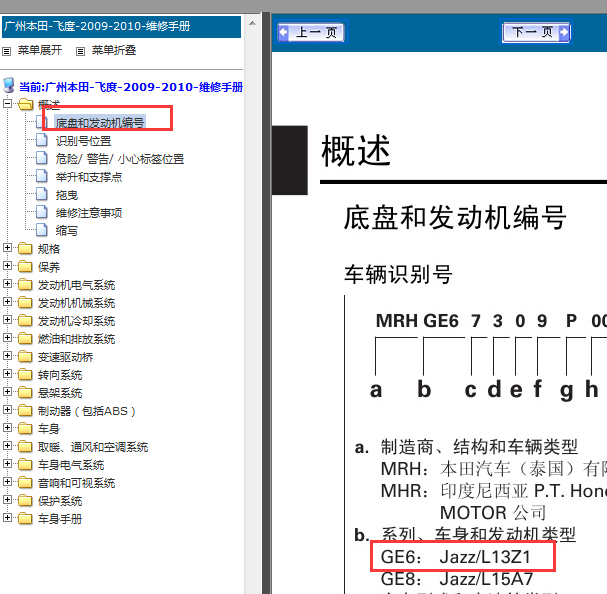
Task: Click the 制动器 folder icon
Action: click(x=26, y=410)
